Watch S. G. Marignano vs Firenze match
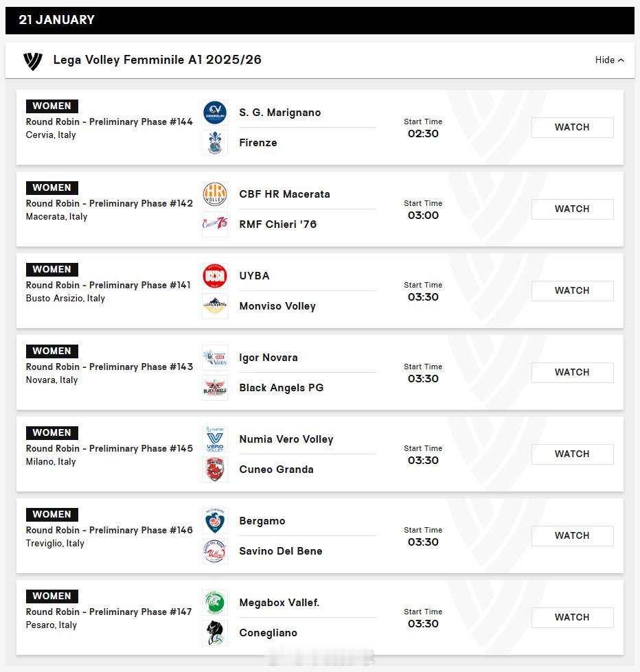The image size is (640, 672). [572, 128]
